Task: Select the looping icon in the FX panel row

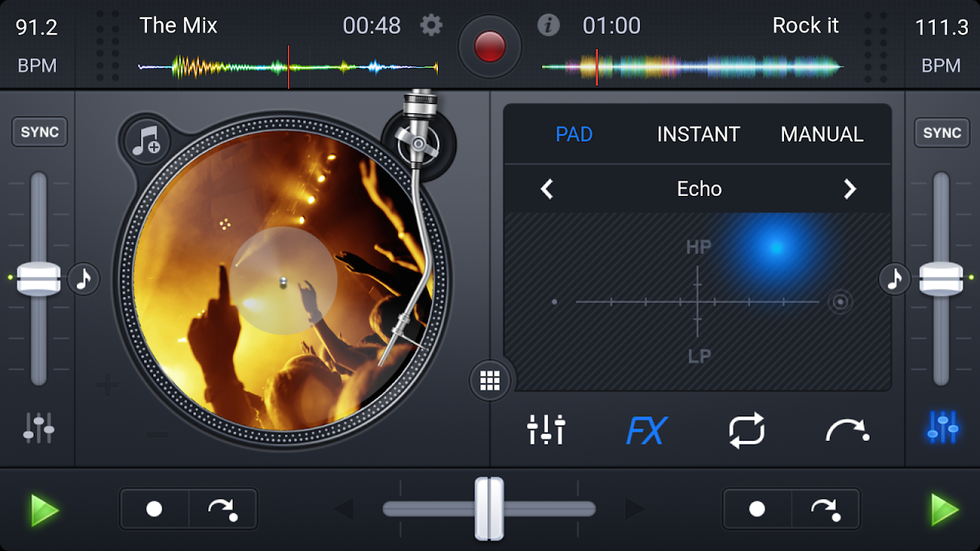Action: coord(748,431)
